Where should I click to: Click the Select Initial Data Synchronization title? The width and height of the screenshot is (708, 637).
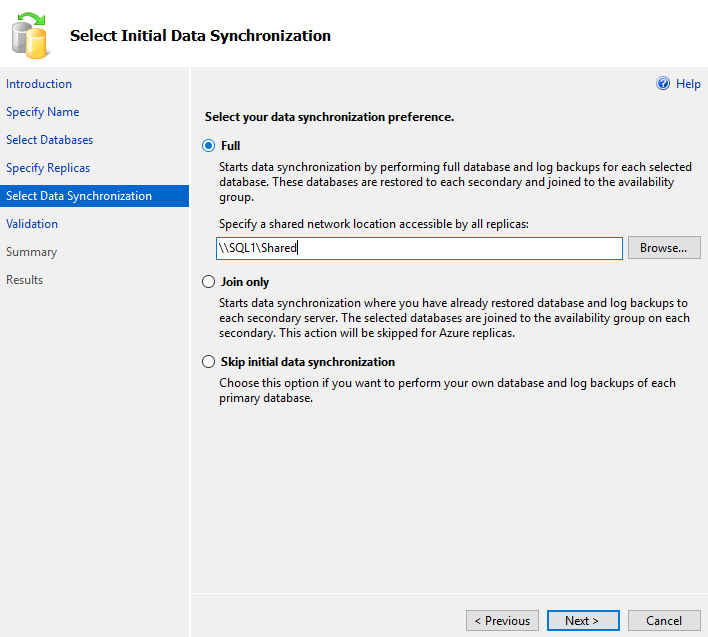click(200, 36)
